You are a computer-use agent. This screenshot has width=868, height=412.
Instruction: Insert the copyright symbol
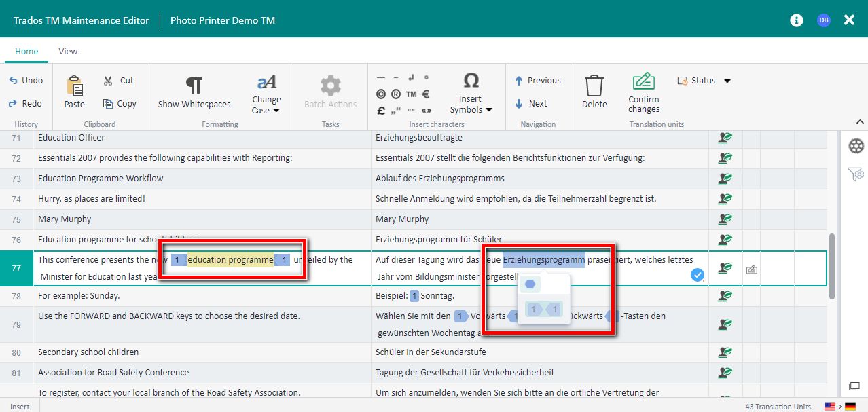[x=381, y=94]
